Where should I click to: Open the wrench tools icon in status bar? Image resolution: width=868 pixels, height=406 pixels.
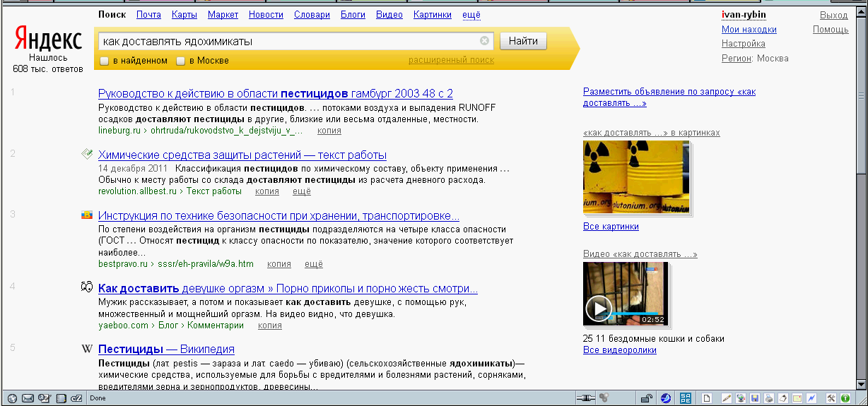[x=832, y=398]
